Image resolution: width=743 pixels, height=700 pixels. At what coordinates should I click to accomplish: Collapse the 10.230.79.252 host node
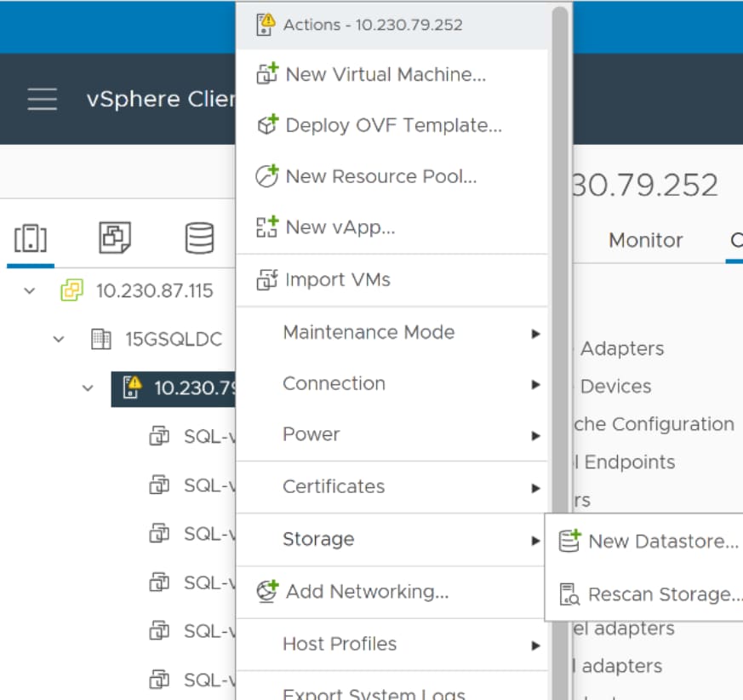88,388
